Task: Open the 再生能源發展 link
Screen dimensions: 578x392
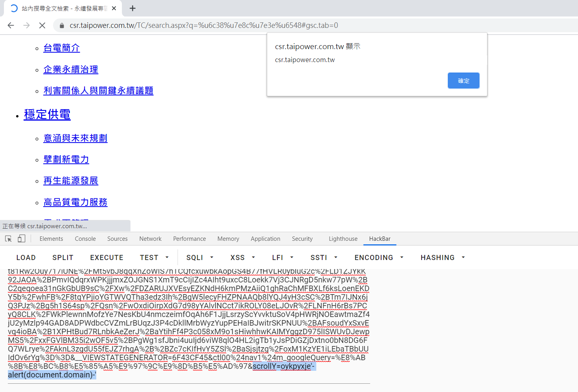Action: point(71,181)
